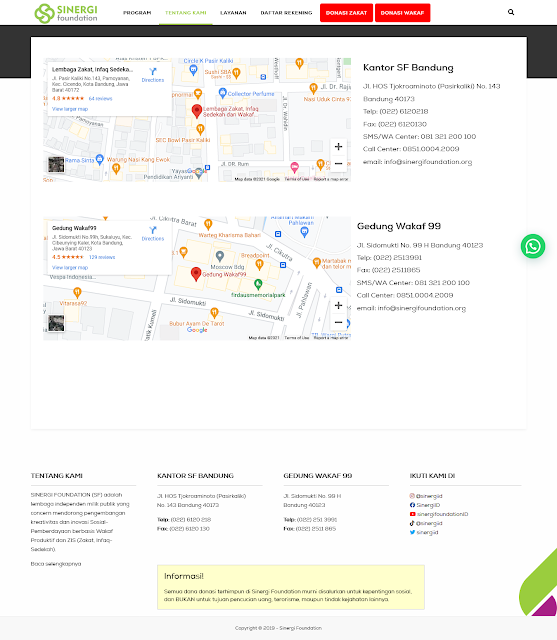Open the Program menu
The width and height of the screenshot is (557, 640).
click(137, 13)
